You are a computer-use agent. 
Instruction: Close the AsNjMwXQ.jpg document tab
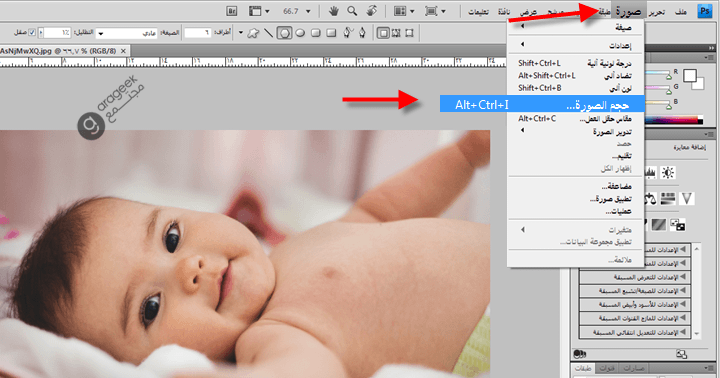click(x=123, y=51)
